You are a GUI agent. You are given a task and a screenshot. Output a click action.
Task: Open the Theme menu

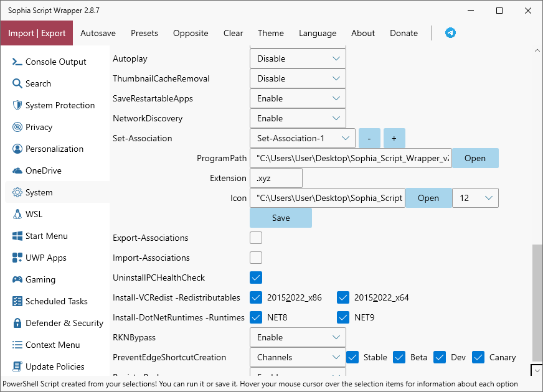pyautogui.click(x=271, y=33)
